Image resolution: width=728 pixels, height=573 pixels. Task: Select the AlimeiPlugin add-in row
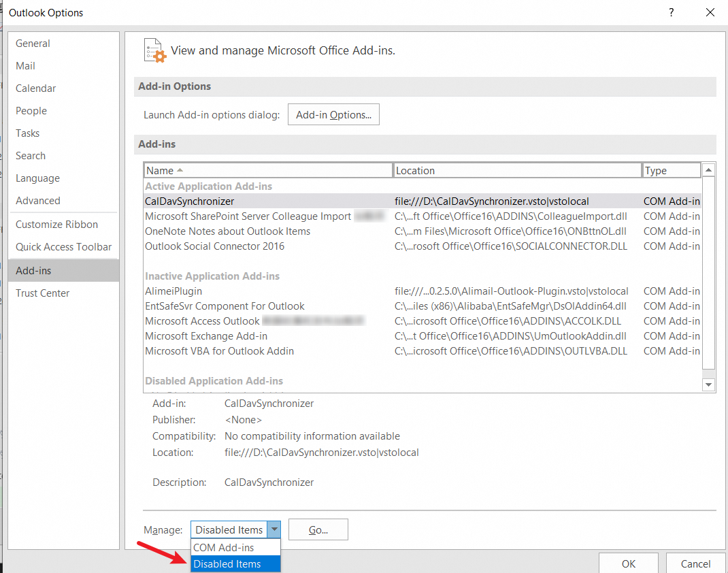(423, 291)
